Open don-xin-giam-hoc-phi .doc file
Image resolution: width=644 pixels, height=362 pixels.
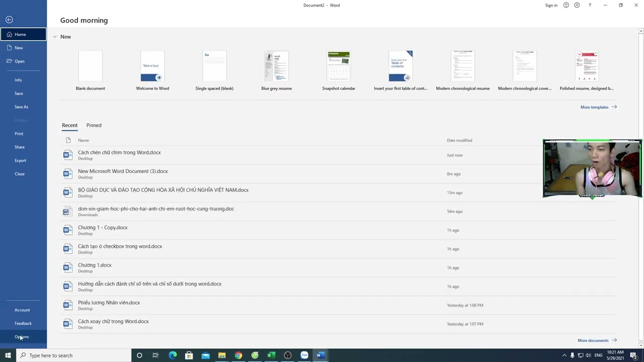(339, 211)
